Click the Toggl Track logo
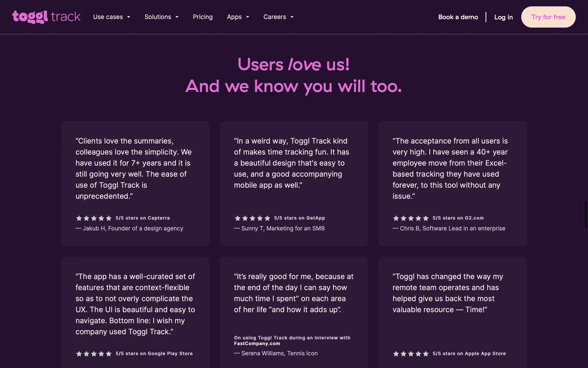Screen dimensions: 588x368 [46, 17]
